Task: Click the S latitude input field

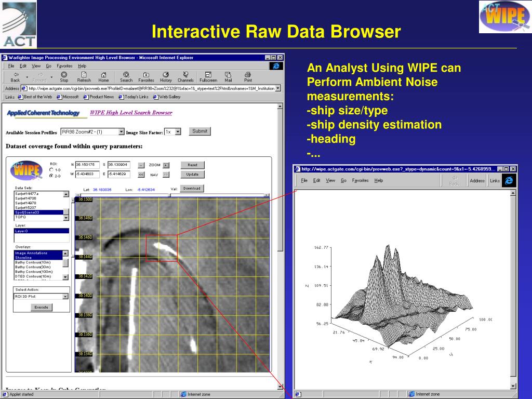Action: click(x=119, y=165)
